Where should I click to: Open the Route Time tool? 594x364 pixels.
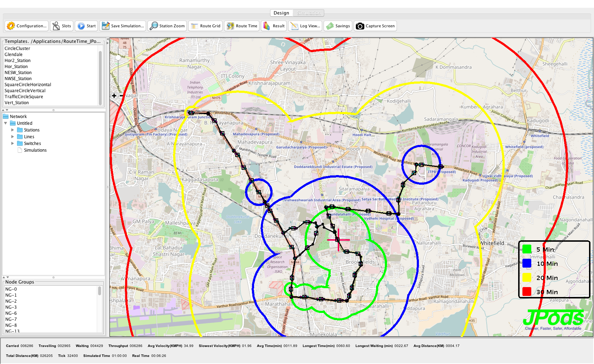tap(230, 26)
